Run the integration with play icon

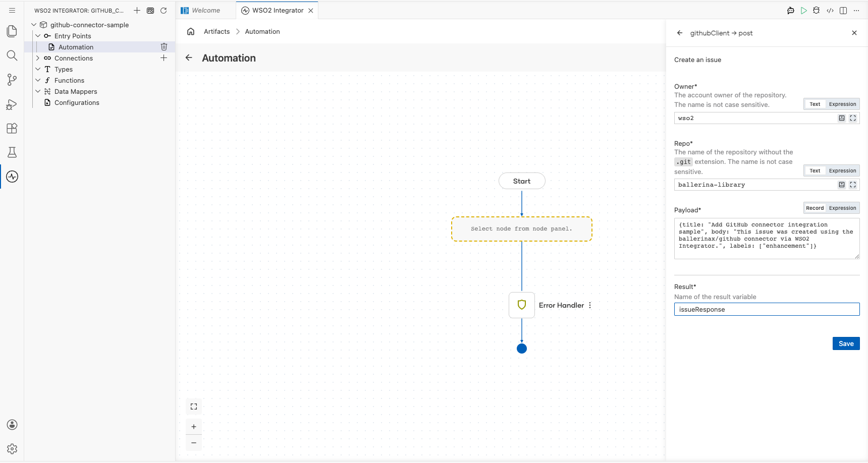[804, 11]
